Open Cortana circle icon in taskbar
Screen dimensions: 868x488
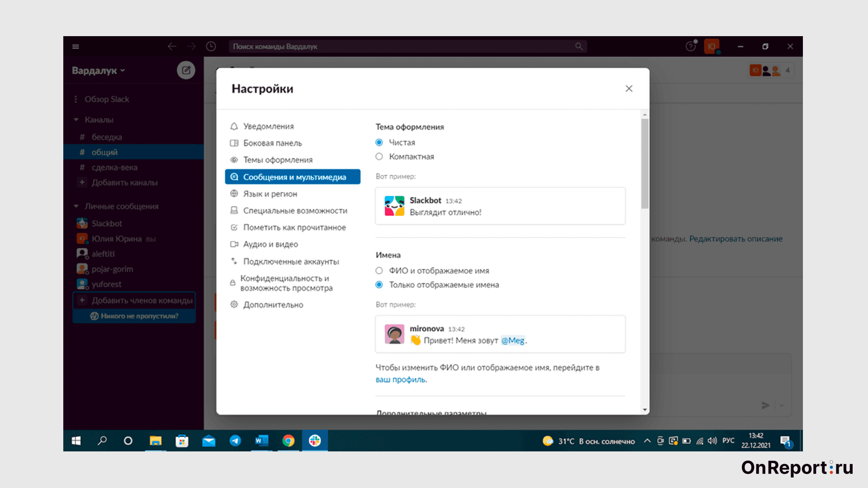[128, 441]
